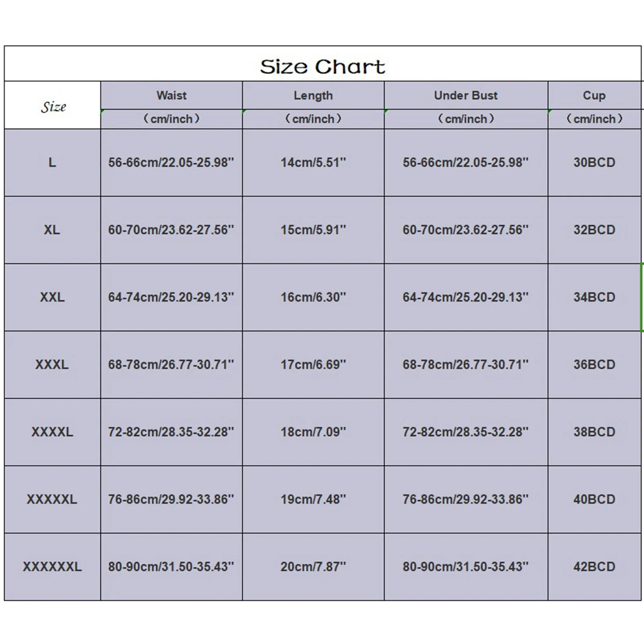The width and height of the screenshot is (644, 644).
Task: Click the Length column header
Action: 313,95
